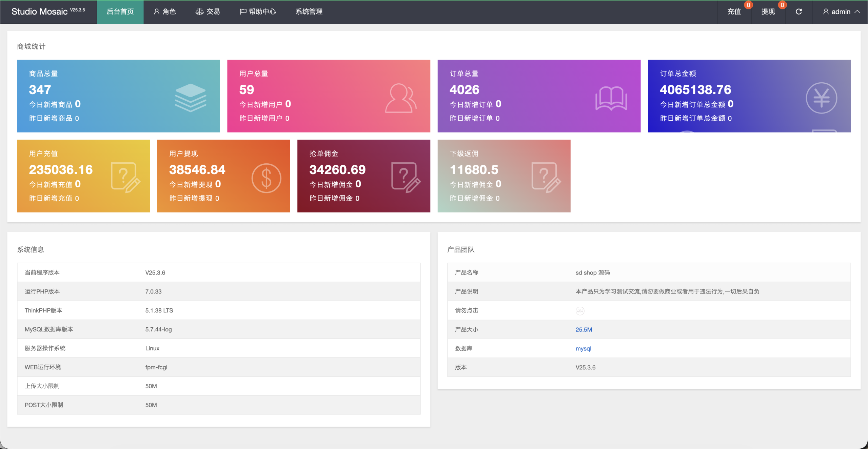Image resolution: width=868 pixels, height=449 pixels.
Task: Click the yen icon on 订单总金额 card
Action: pos(821,98)
